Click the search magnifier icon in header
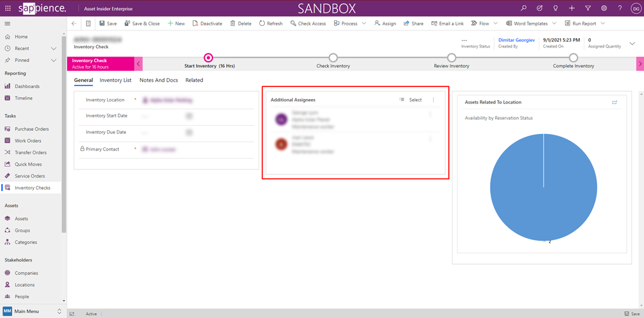The width and height of the screenshot is (644, 318). click(x=524, y=8)
